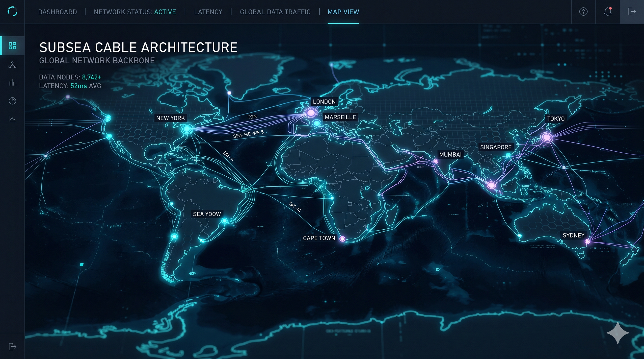This screenshot has height=359, width=644.
Task: Click the 8,742+ data nodes value
Action: [x=92, y=77]
